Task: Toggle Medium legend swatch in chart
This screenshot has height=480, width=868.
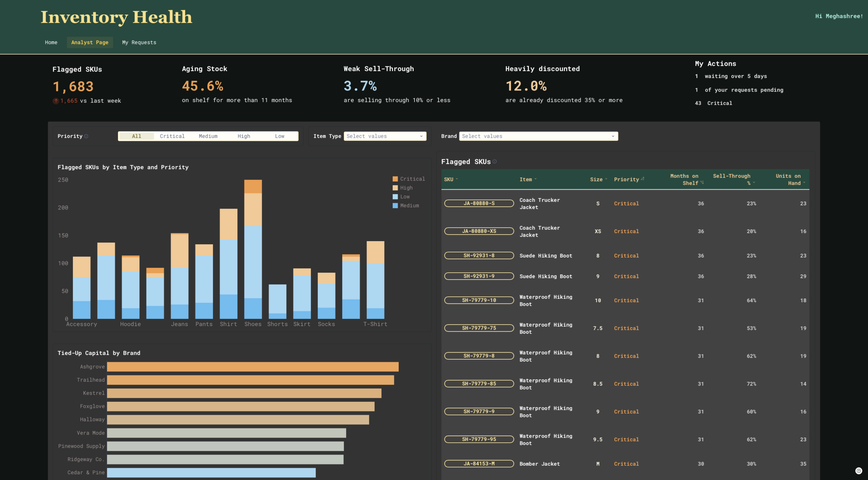Action: 395,206
